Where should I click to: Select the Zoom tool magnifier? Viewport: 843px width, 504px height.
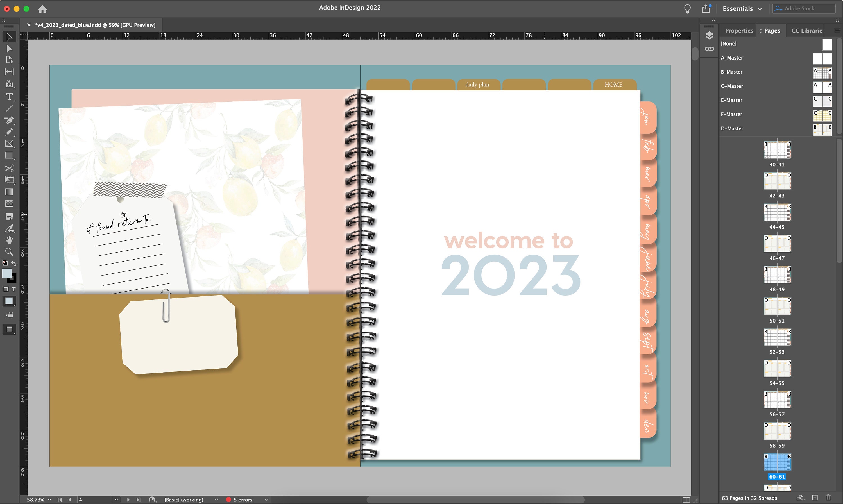point(9,252)
